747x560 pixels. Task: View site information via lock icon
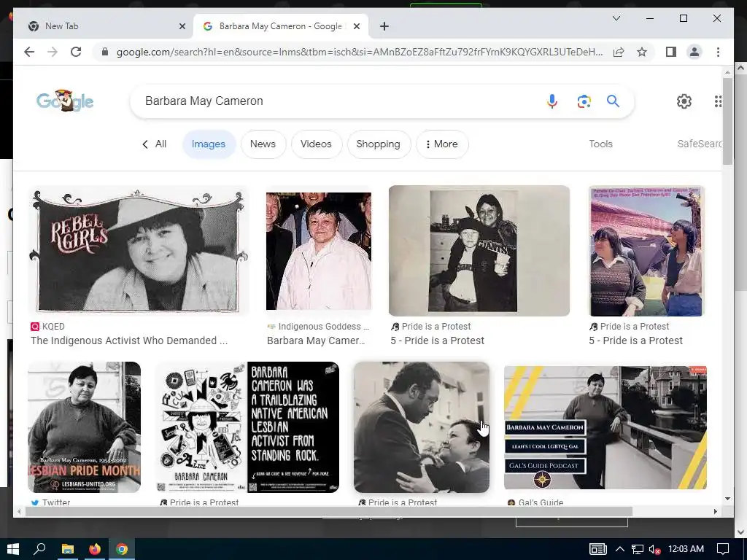(105, 52)
